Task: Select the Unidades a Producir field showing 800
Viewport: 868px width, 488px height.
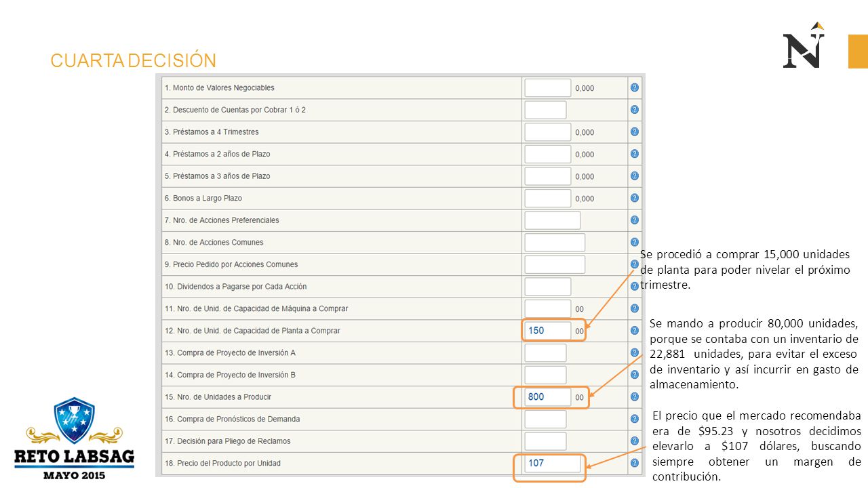Action: pyautogui.click(x=548, y=396)
